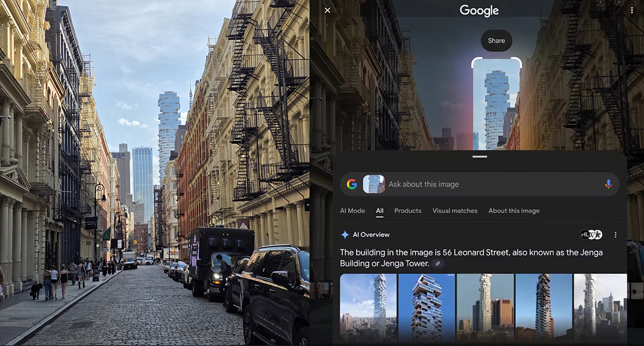Open the About this image tab

513,211
